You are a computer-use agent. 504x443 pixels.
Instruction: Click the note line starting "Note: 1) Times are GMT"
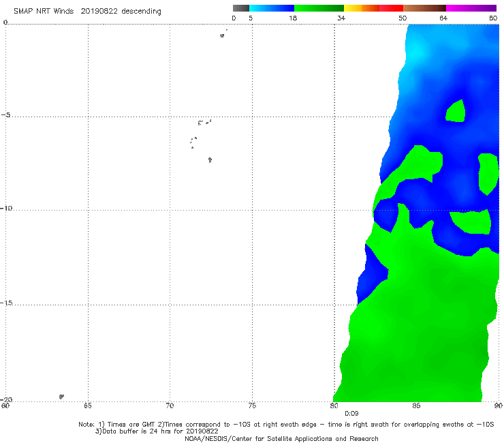point(286,425)
